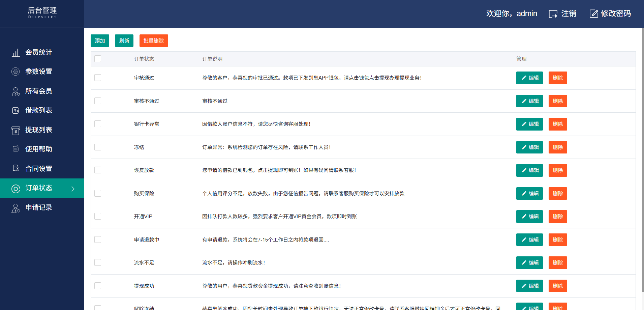This screenshot has width=644, height=310.
Task: Edit the 审核通过 order status
Action: coord(529,78)
